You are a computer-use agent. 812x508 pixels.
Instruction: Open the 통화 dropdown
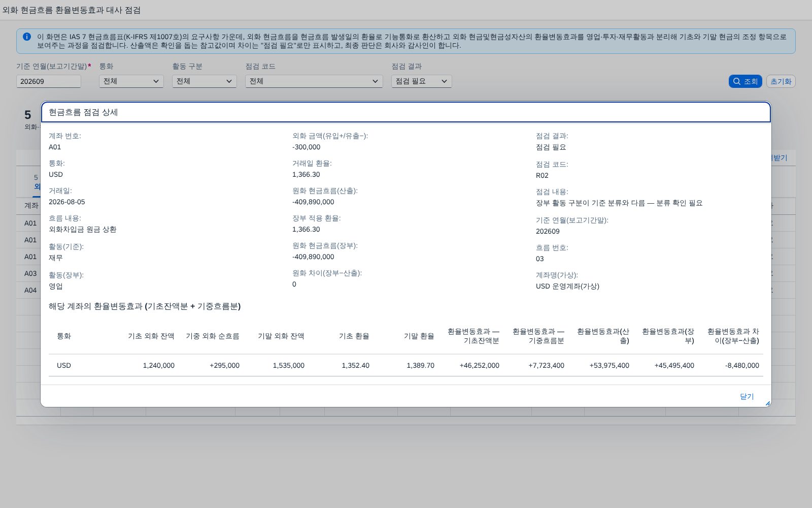131,81
